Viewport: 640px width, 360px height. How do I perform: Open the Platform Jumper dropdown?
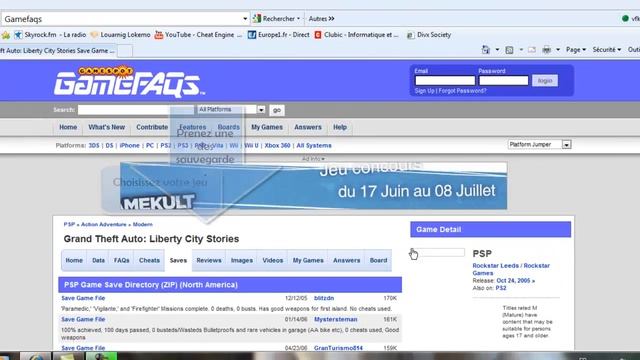coord(539,144)
